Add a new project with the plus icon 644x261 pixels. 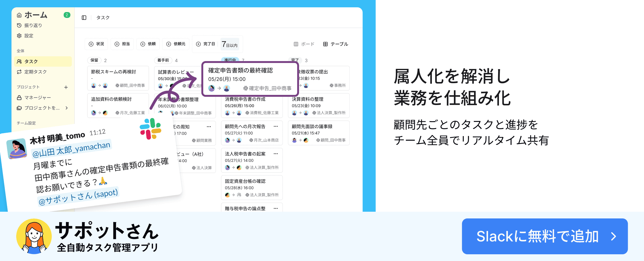pyautogui.click(x=66, y=87)
